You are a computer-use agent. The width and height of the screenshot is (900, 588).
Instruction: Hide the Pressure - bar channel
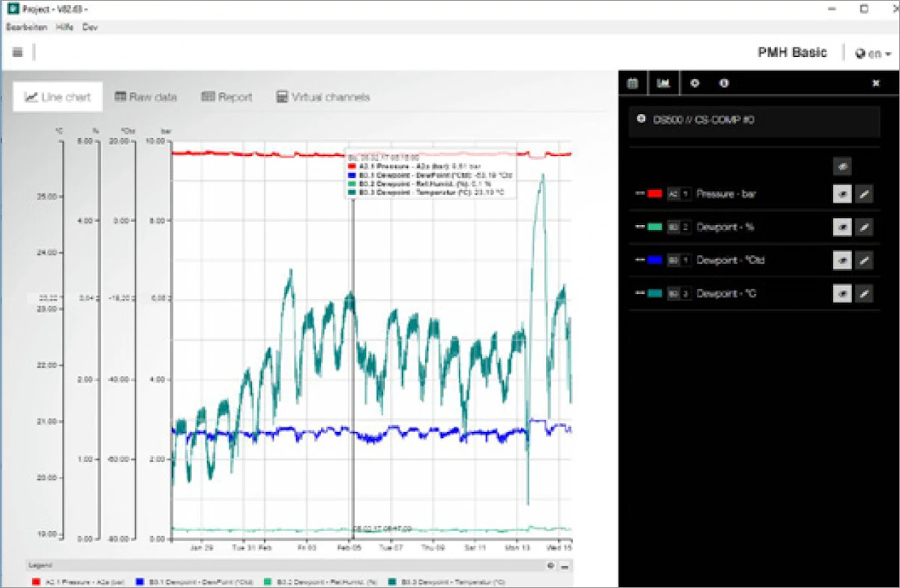(x=841, y=194)
